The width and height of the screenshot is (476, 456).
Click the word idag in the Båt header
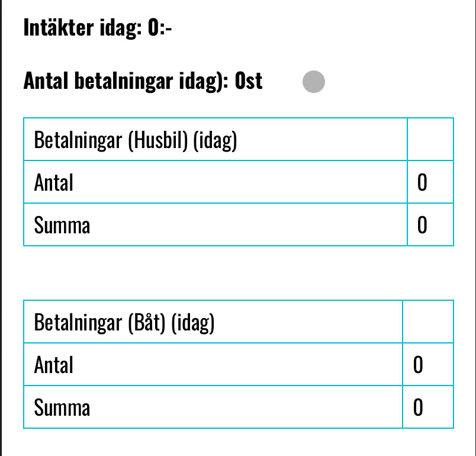click(193, 323)
